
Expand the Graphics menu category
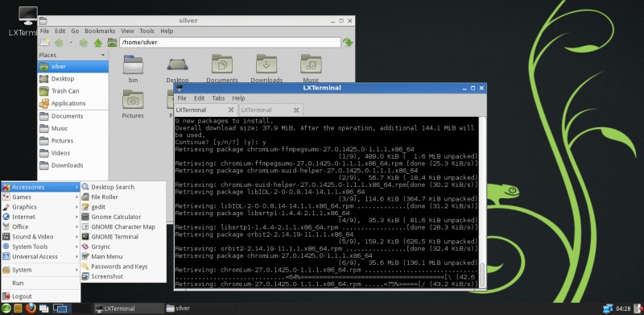(x=40, y=207)
